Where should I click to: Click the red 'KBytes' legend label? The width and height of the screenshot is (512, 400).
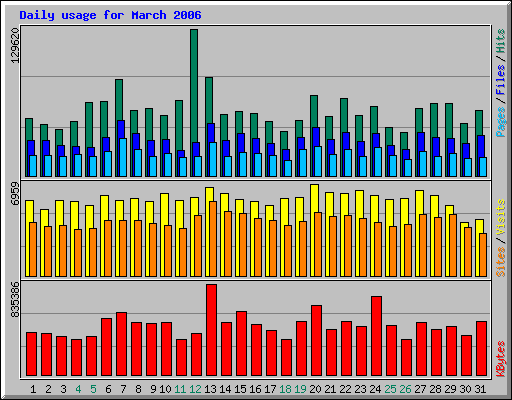tap(501, 359)
